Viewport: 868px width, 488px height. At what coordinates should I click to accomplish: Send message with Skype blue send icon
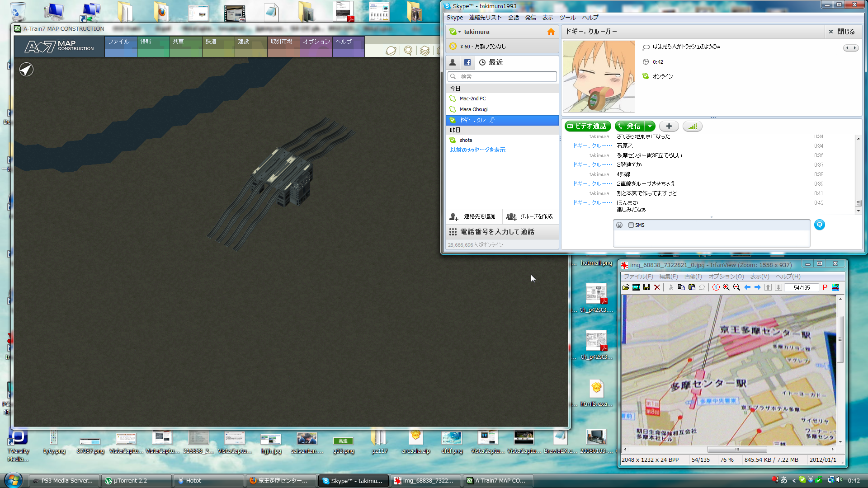(x=819, y=225)
